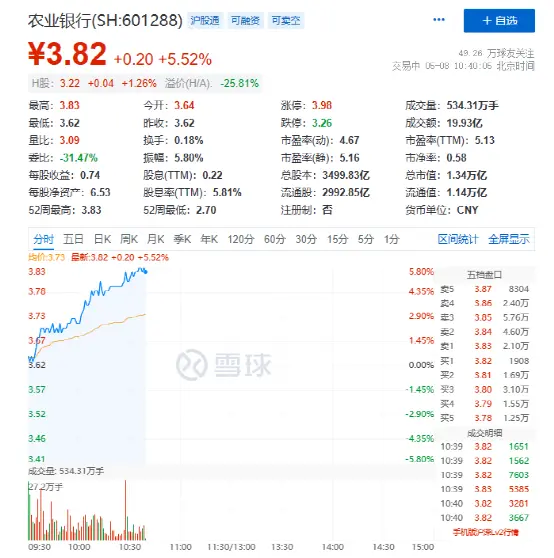The height and width of the screenshot is (558, 554).
Task: Switch to the 季K chart tab
Action: tap(182, 239)
